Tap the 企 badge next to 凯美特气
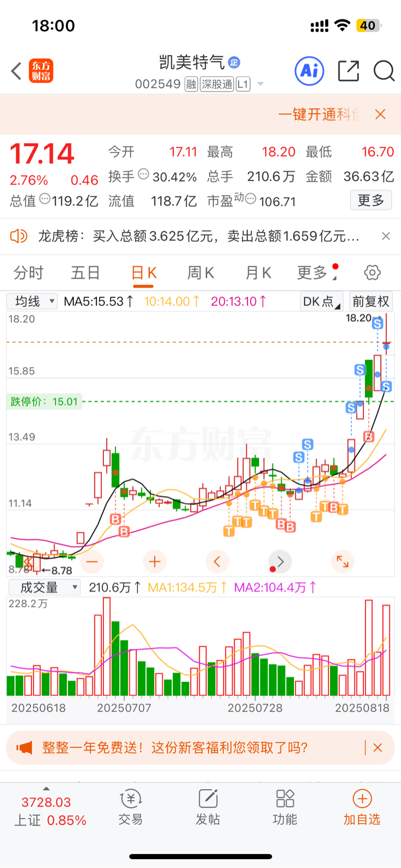This screenshot has width=401, height=868. (234, 63)
